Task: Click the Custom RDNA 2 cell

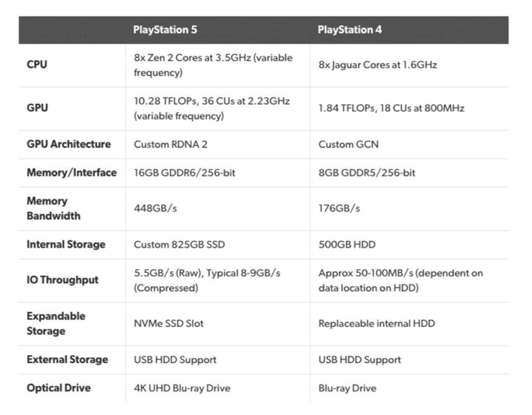Action: pos(170,144)
